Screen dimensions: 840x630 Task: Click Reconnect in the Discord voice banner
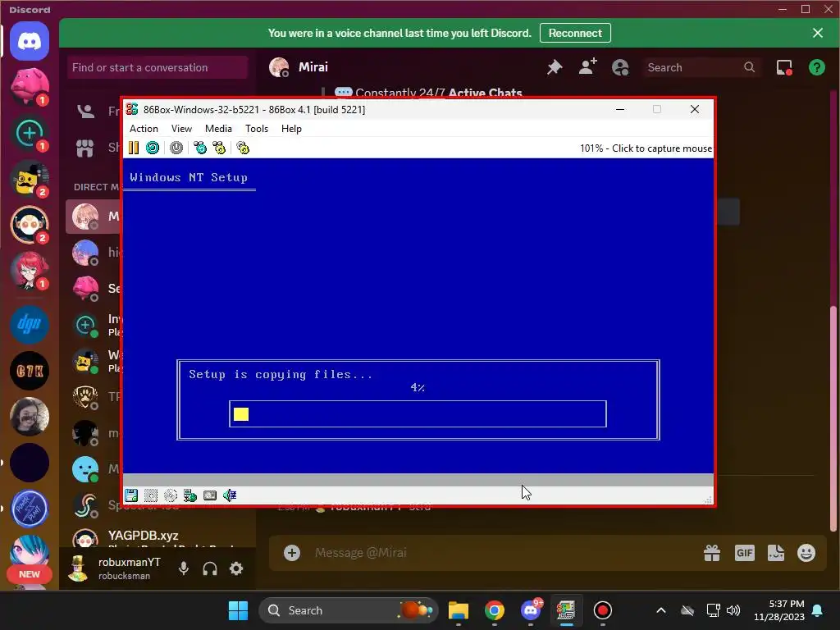click(575, 33)
